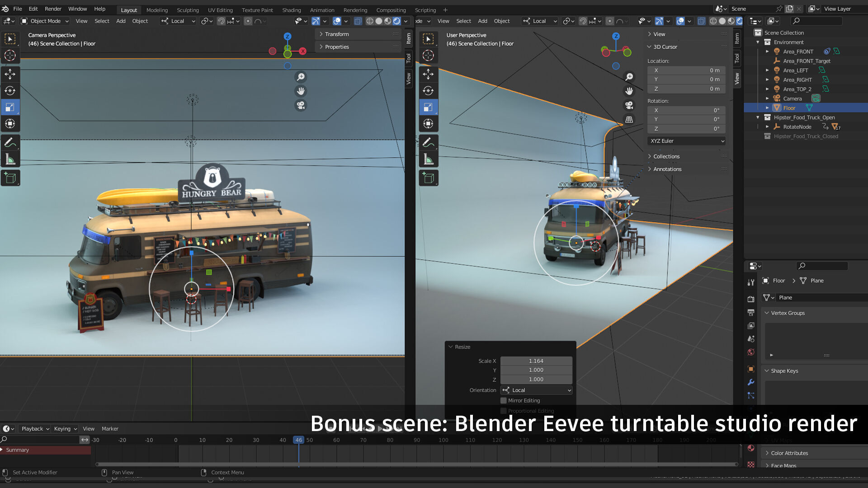Toggle camera view icon in left viewport
This screenshot has height=488, width=868.
(x=301, y=105)
